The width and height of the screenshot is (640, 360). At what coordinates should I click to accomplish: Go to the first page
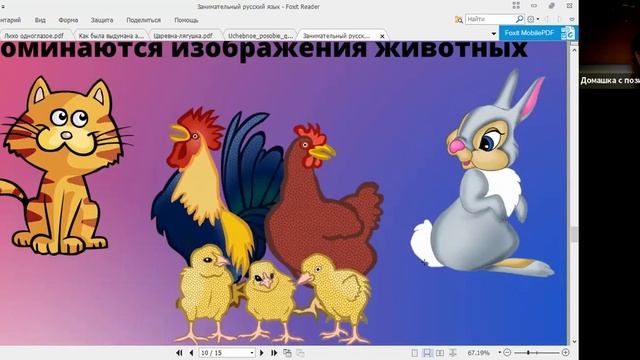point(179,353)
